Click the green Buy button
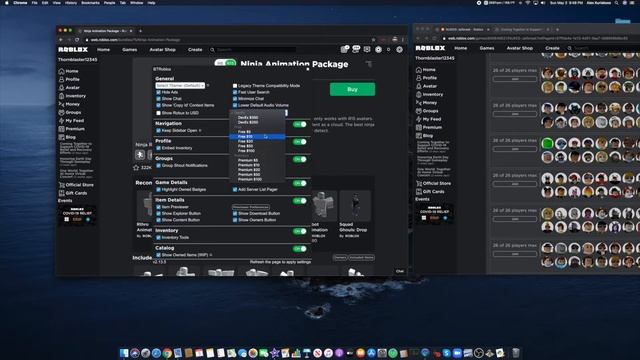The height and width of the screenshot is (360, 640). pyautogui.click(x=352, y=89)
